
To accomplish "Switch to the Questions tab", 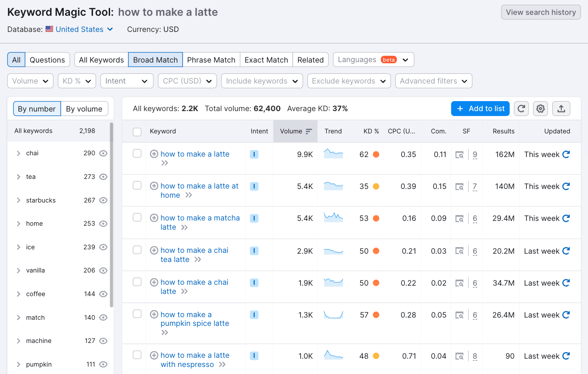I will (47, 59).
